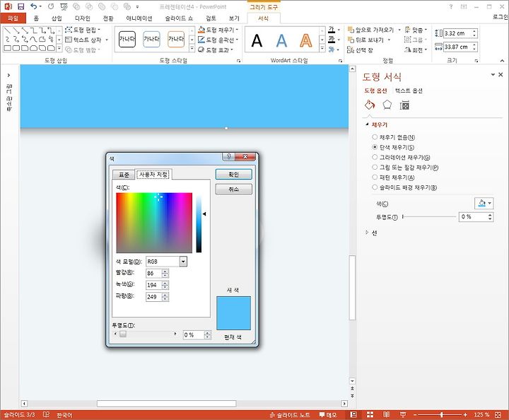
Task: Select Effects pentagon icon in 도형 서식 pane
Action: (x=387, y=105)
